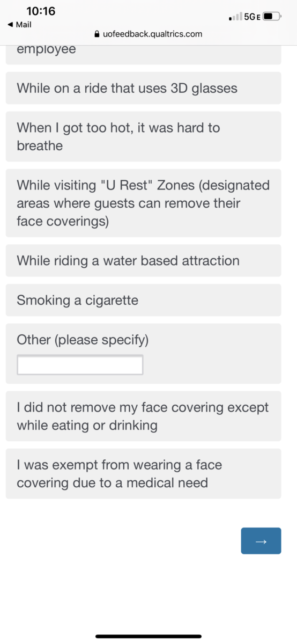This screenshot has width=297, height=644.
Task: Select 'When I got too hot' option
Action: 143,136
